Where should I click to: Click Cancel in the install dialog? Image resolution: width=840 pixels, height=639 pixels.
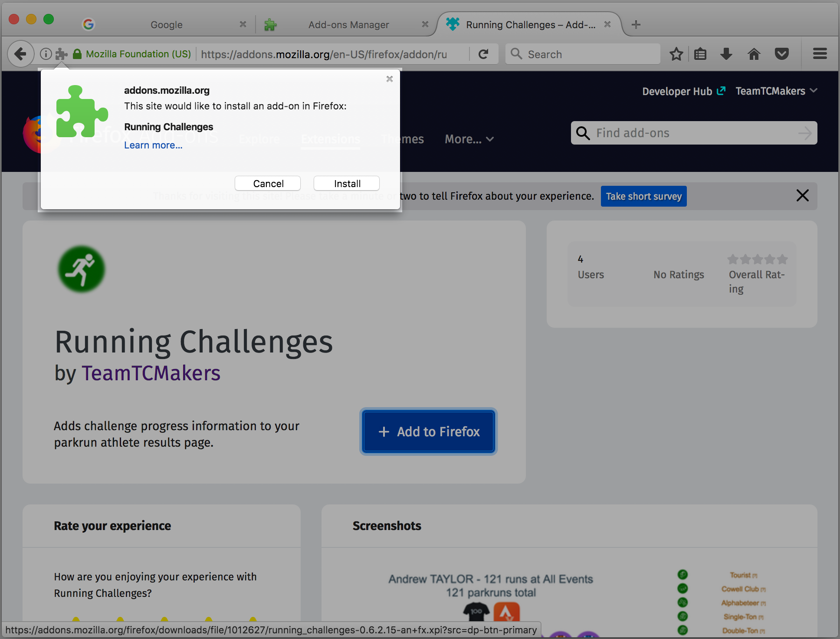click(x=268, y=184)
